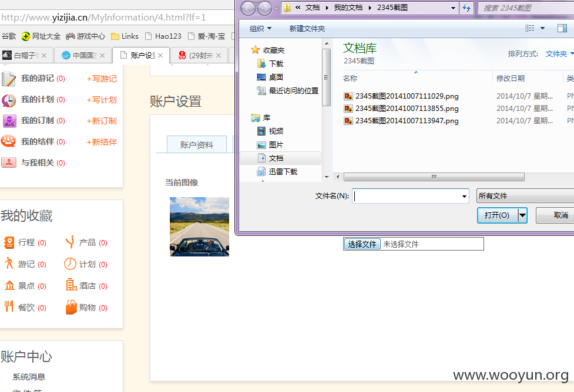Image resolution: width=574 pixels, height=392 pixels.
Task: Open 桌面 in the dialog sidebar
Action: point(270,77)
